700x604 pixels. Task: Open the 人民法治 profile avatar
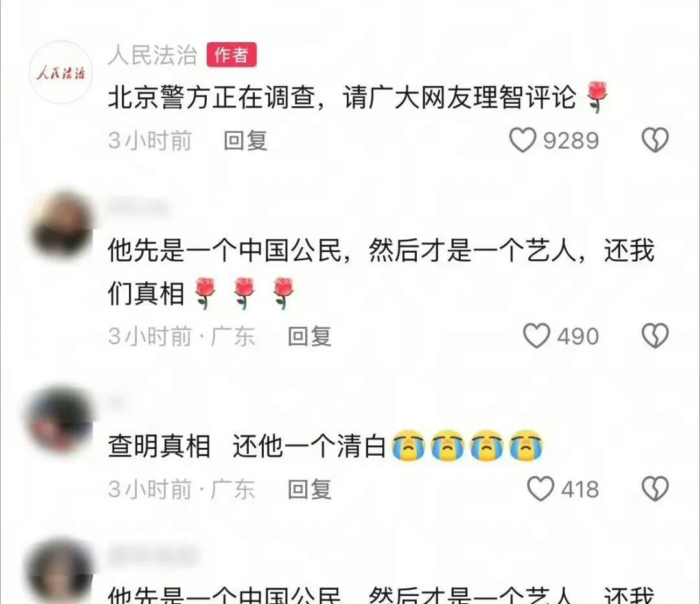point(61,73)
